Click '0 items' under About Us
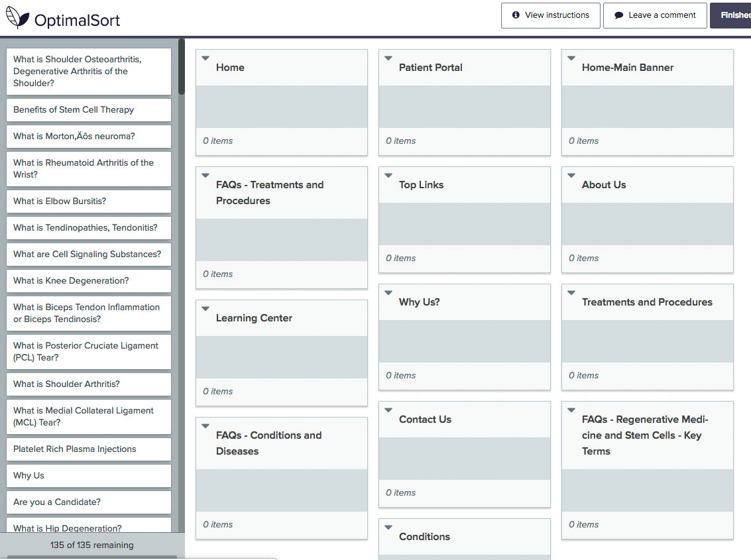 tap(584, 258)
